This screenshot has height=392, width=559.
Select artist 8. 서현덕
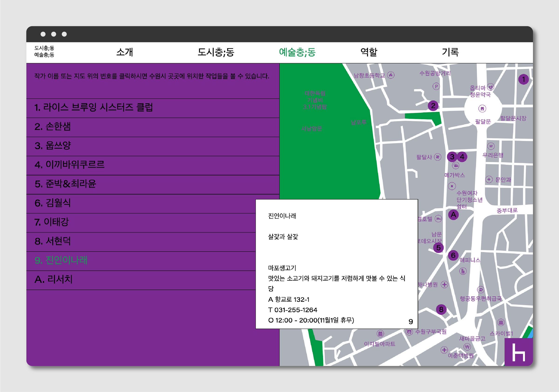tap(141, 242)
